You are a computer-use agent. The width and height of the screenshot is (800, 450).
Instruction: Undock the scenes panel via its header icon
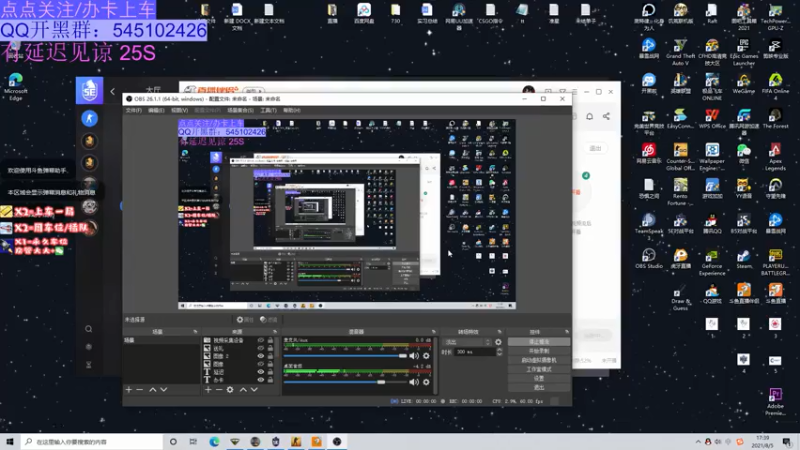[x=195, y=332]
